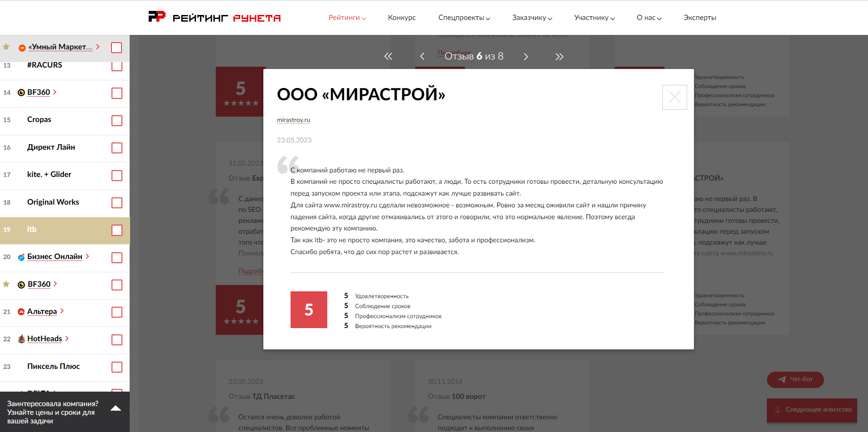
Task: Tick the checkbox for kite. + Glider
Action: click(x=117, y=176)
